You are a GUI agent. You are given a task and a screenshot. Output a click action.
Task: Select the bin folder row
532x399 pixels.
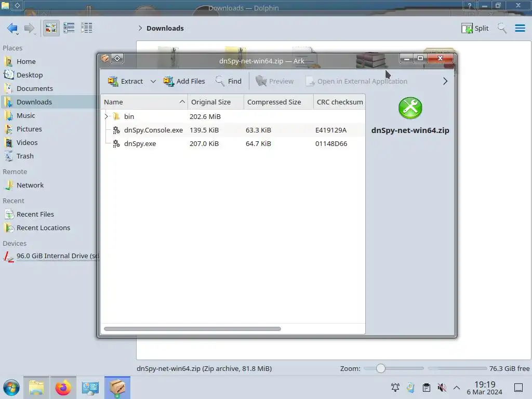click(233, 117)
